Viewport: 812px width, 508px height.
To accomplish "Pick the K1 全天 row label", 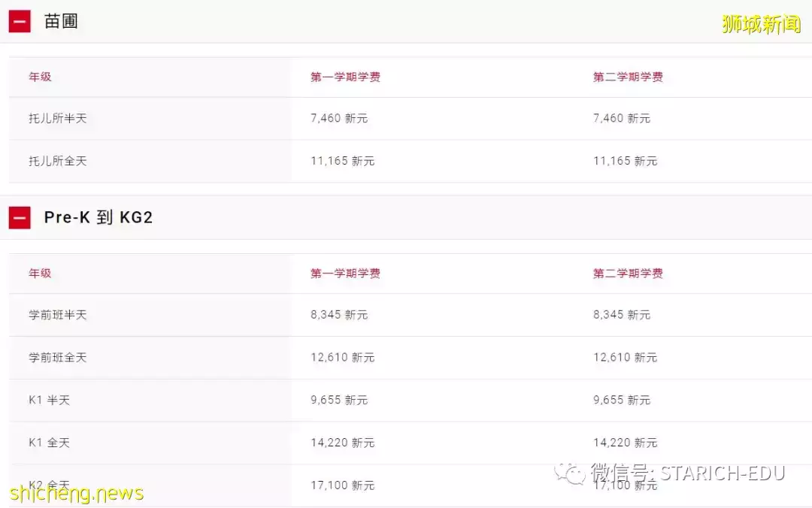I will (x=50, y=443).
